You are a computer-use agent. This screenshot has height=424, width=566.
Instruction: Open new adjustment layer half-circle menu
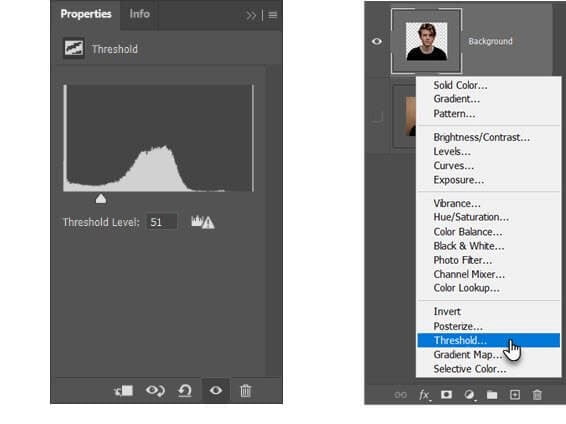(469, 395)
